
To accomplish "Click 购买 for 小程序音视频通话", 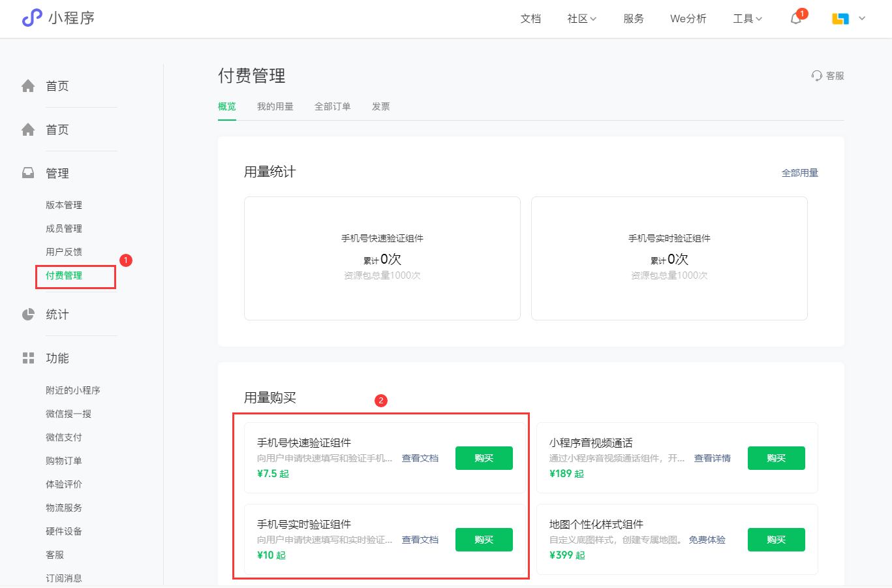I will (x=776, y=458).
